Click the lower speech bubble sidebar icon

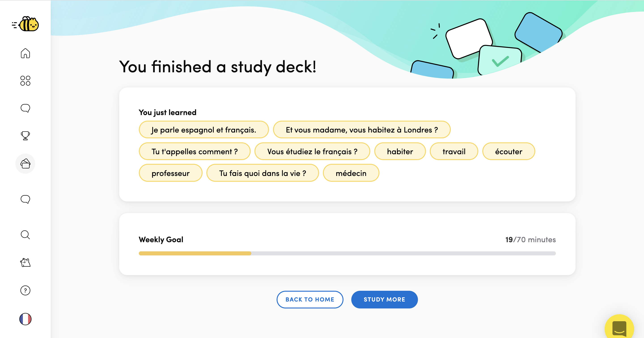click(25, 199)
